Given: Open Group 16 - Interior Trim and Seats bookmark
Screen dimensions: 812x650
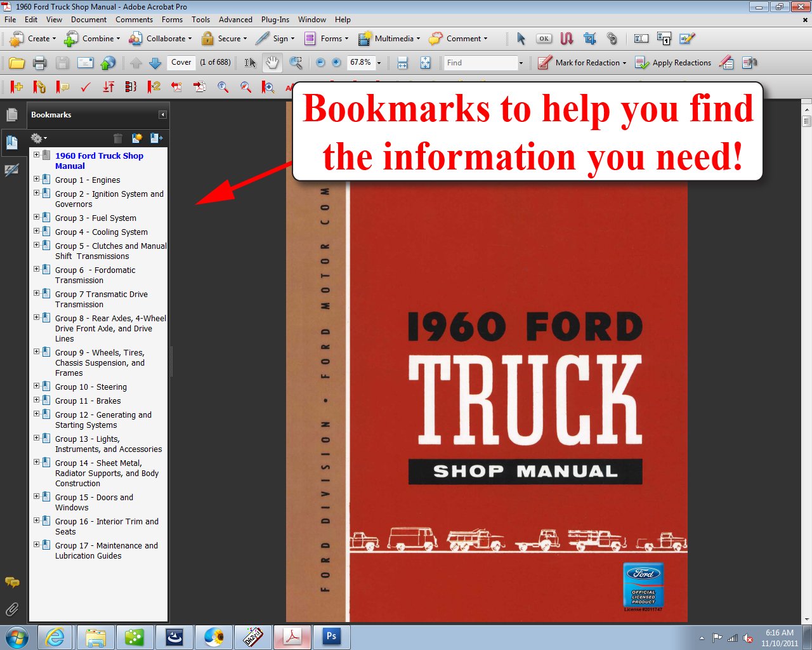Looking at the screenshot, I should 107,526.
